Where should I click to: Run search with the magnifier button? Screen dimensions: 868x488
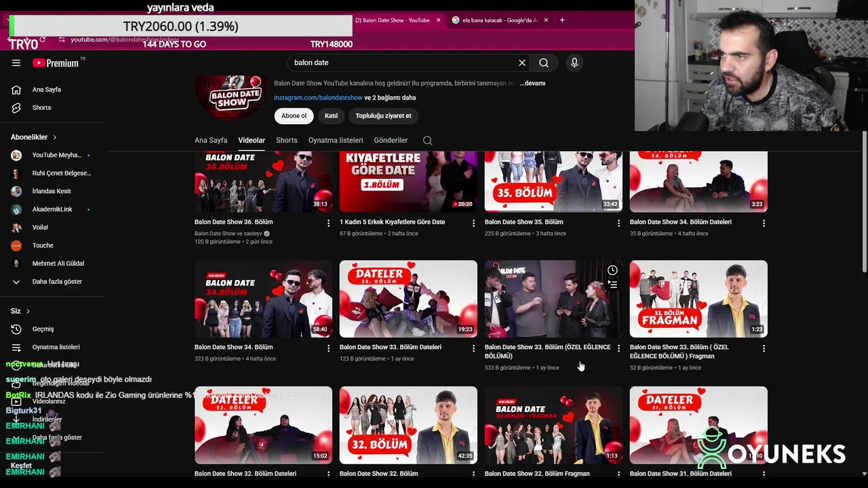coord(544,62)
